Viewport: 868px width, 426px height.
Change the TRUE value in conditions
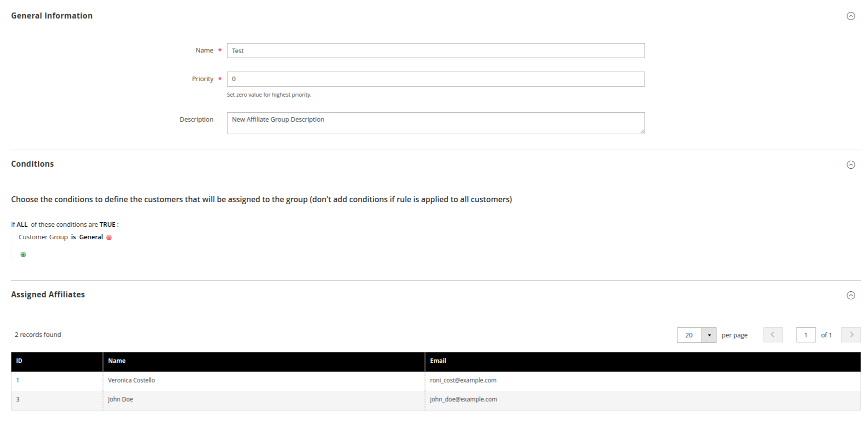(x=107, y=225)
